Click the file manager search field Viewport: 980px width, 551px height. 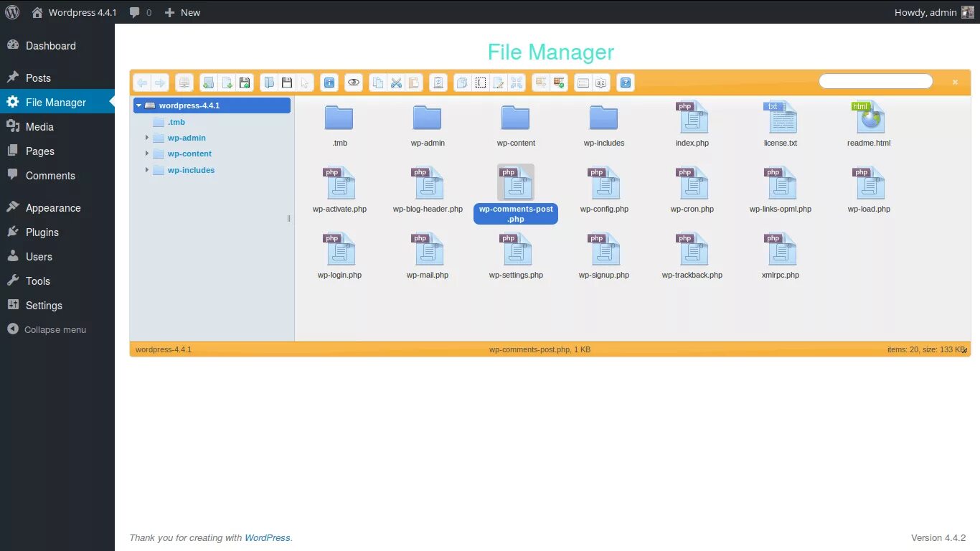pos(876,82)
